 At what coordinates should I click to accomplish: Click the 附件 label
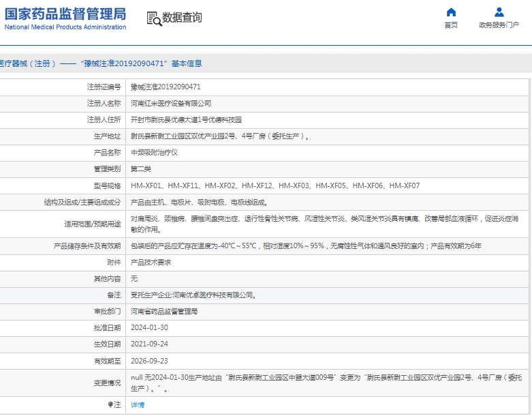point(114,262)
